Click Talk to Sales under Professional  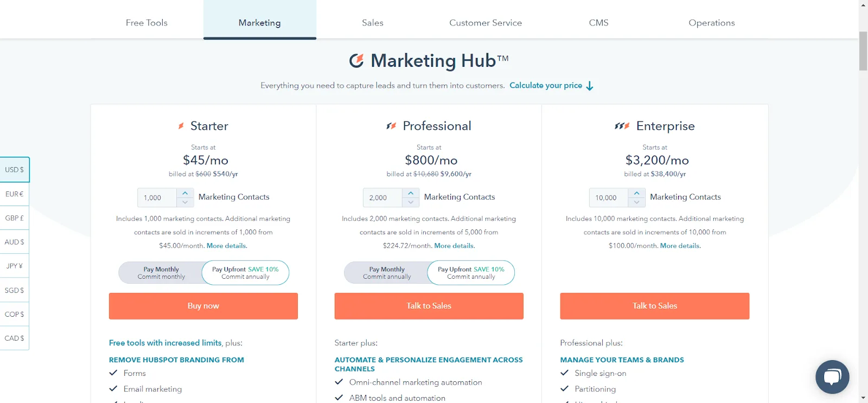(x=429, y=306)
